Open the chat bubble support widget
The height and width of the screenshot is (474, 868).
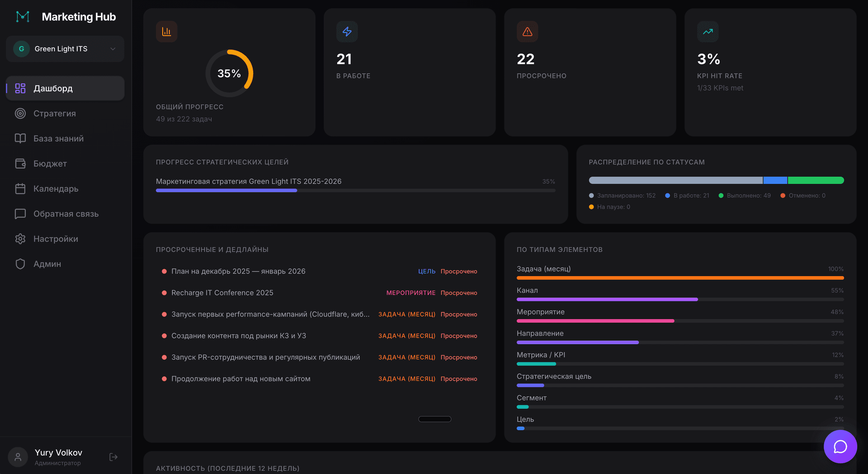[x=840, y=446]
